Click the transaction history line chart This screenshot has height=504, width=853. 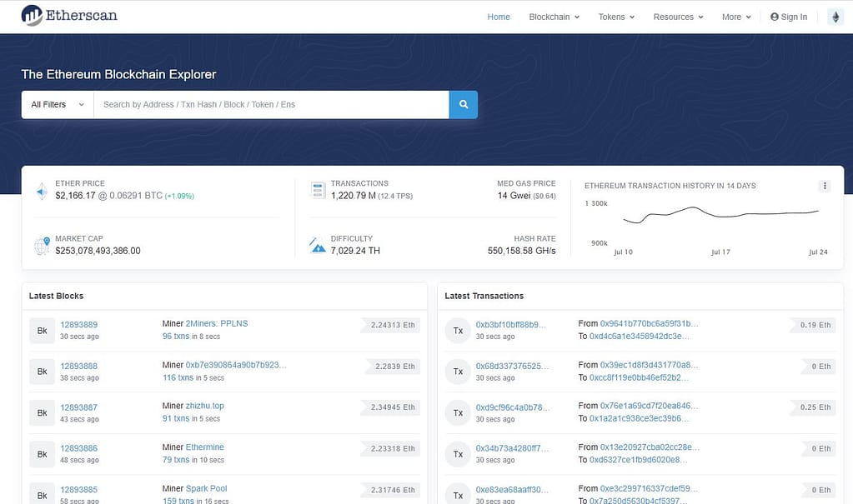click(x=720, y=213)
